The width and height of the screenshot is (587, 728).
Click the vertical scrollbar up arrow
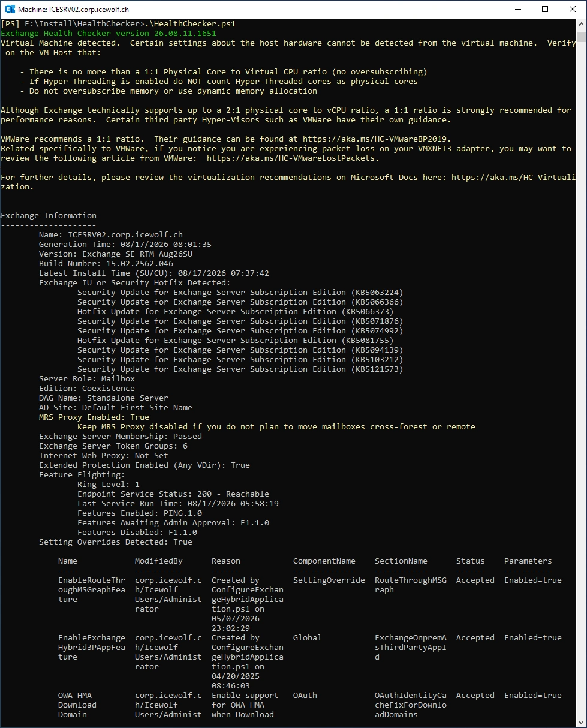pos(581,25)
